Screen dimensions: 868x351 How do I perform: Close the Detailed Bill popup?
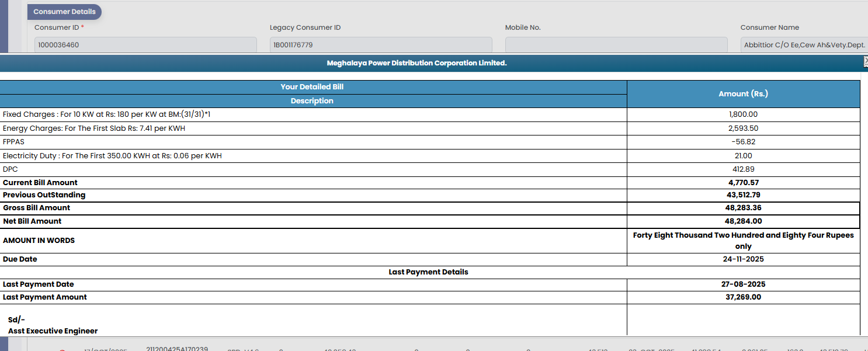point(865,62)
